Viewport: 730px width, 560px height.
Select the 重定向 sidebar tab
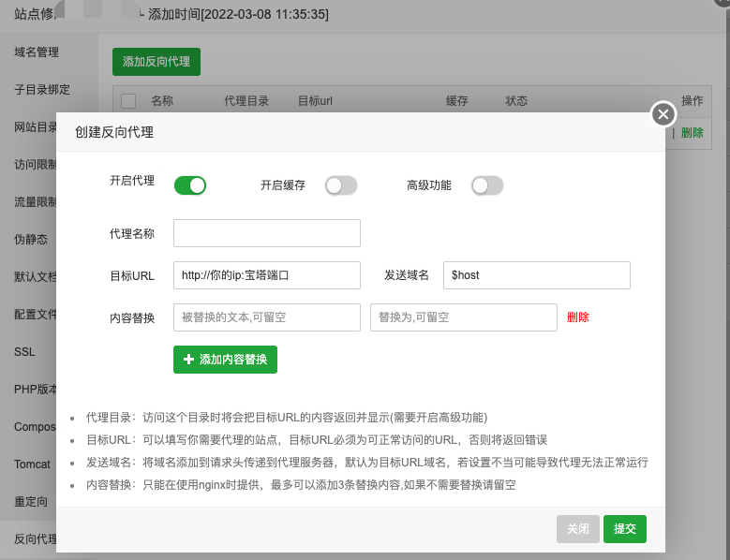[31, 502]
